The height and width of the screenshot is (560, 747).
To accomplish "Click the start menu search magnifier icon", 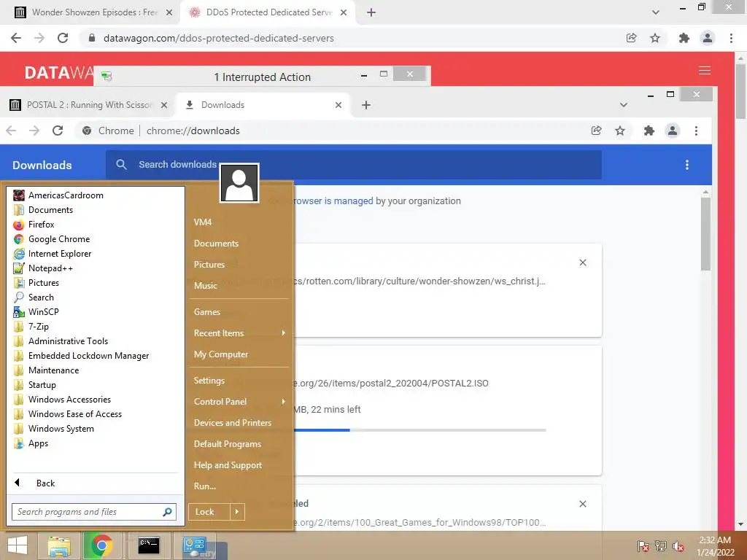I will pos(167,512).
